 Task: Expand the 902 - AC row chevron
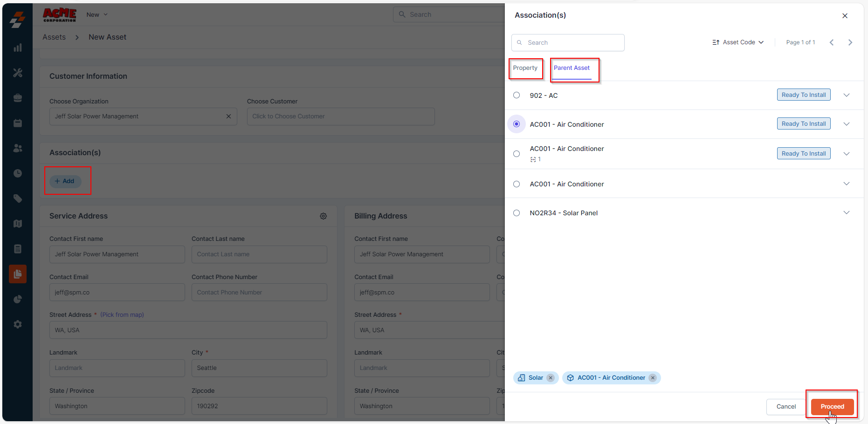(x=846, y=95)
